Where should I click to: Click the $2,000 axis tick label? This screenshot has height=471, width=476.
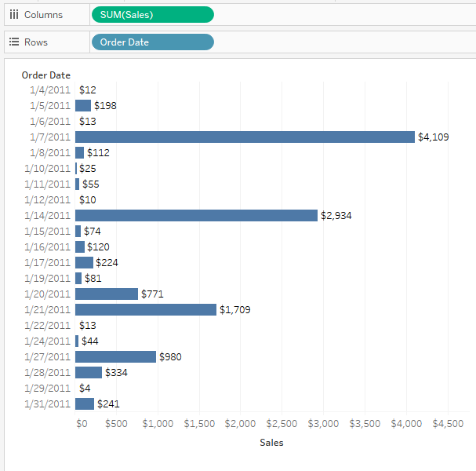(240, 424)
